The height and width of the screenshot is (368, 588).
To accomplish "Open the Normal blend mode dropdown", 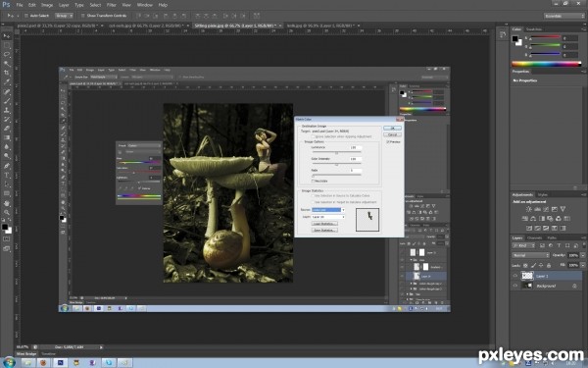I will pos(530,255).
